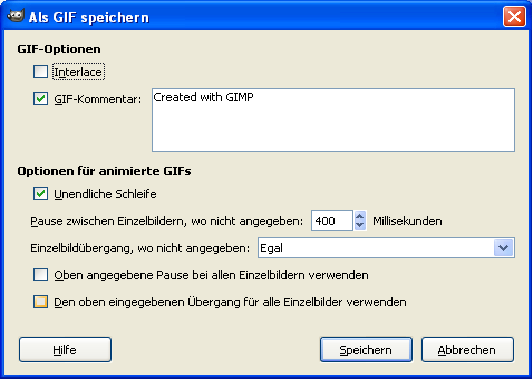Open Hilfe for GIF saving
This screenshot has height=379, width=532.
pos(65,349)
